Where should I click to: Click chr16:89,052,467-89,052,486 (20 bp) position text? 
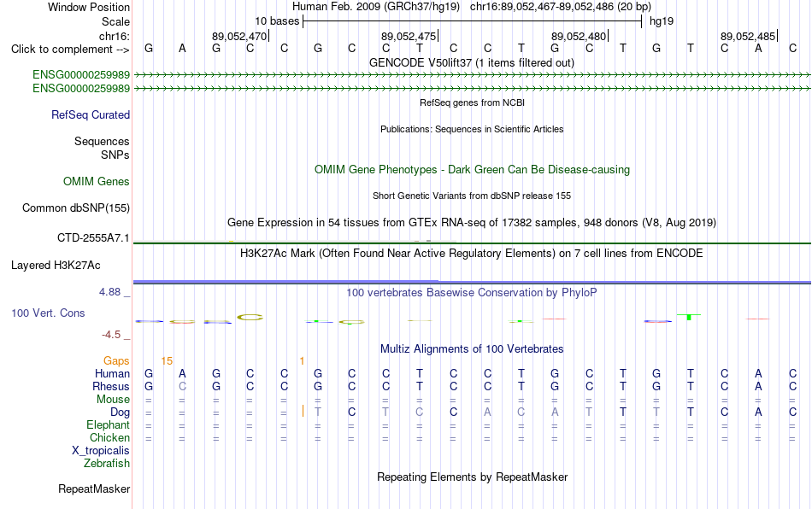(561, 7)
